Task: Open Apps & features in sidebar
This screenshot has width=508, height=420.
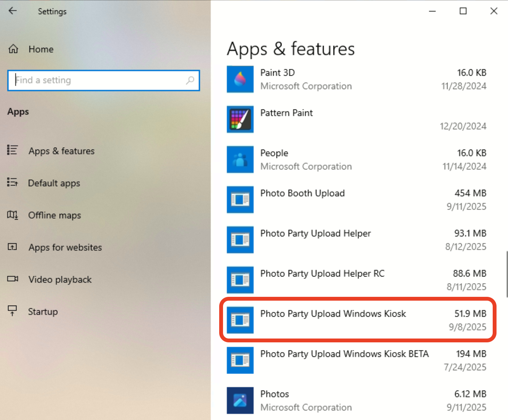Action: tap(61, 151)
